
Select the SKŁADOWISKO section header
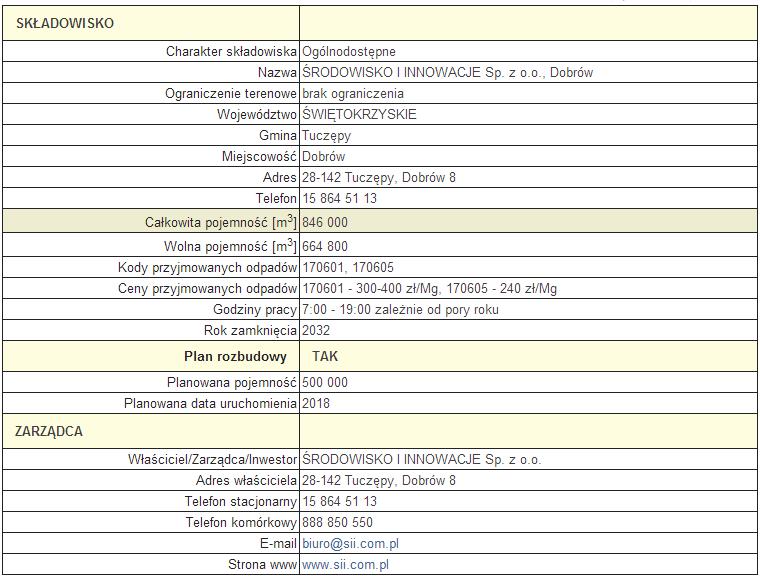click(65, 23)
